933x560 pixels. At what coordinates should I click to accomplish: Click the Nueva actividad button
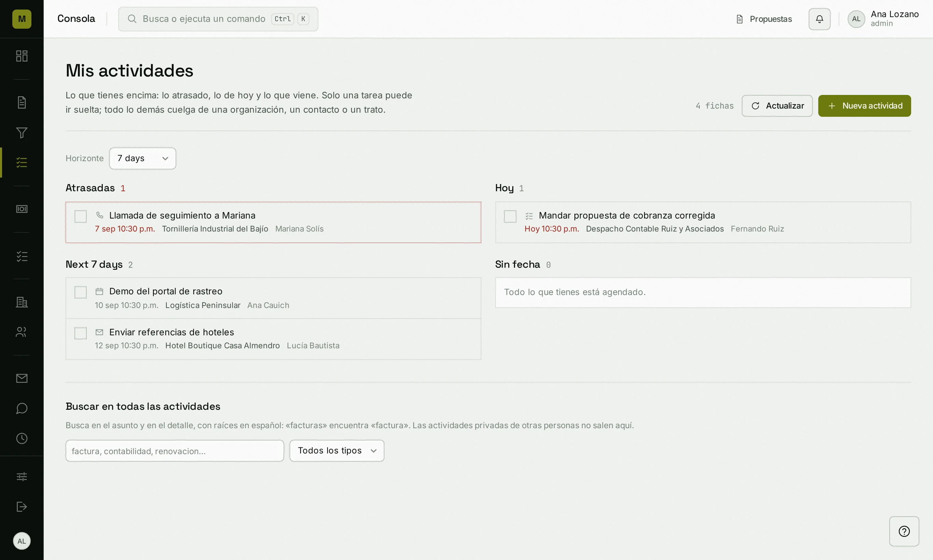(864, 106)
